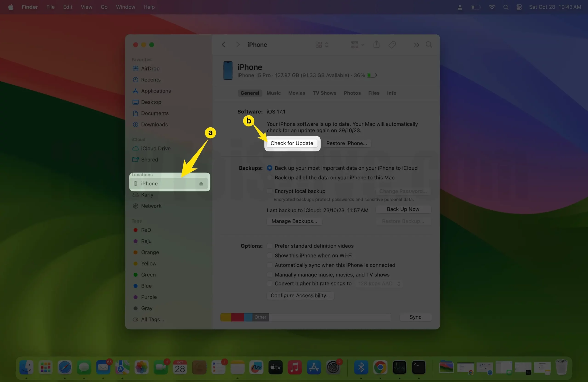Select the Yellow tag in sidebar
The image size is (588, 382).
pos(149,264)
